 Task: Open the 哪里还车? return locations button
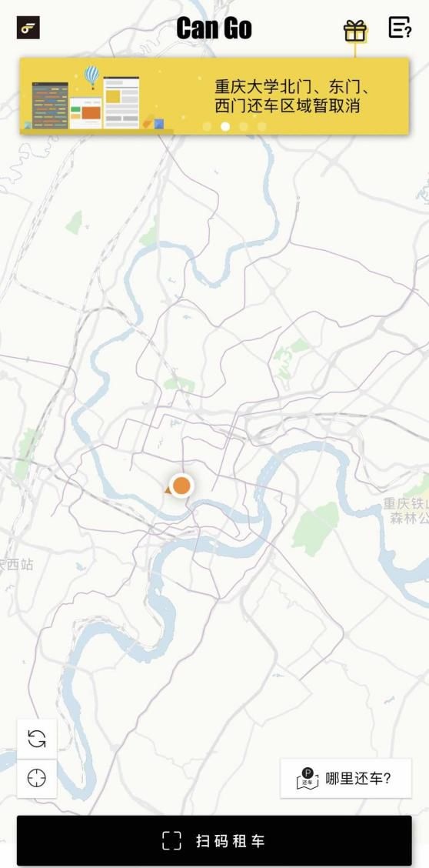[x=346, y=778]
